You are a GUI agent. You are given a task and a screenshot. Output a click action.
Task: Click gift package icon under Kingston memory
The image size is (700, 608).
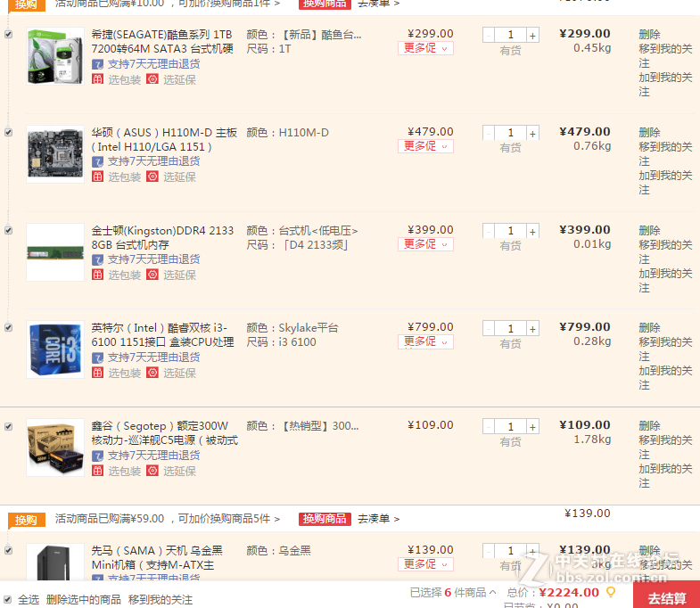97,275
